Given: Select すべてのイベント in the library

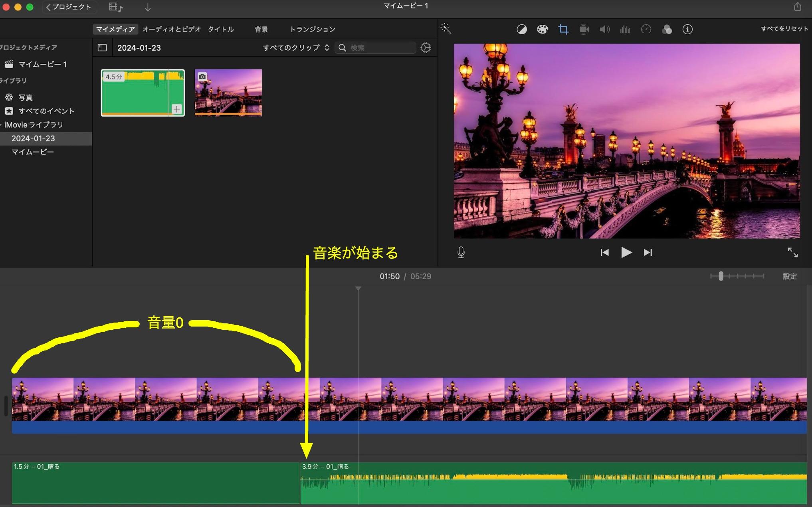Looking at the screenshot, I should tap(46, 111).
